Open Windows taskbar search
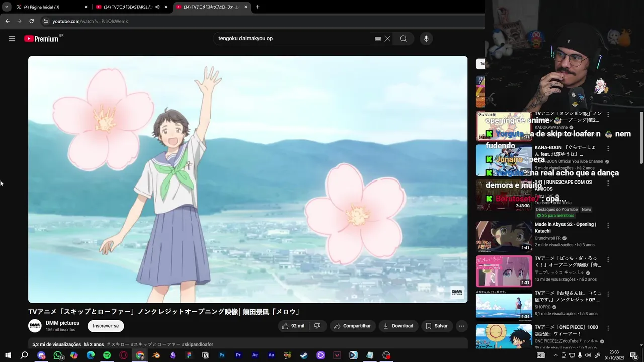Screen dimensions: 644x362 pos(24,355)
